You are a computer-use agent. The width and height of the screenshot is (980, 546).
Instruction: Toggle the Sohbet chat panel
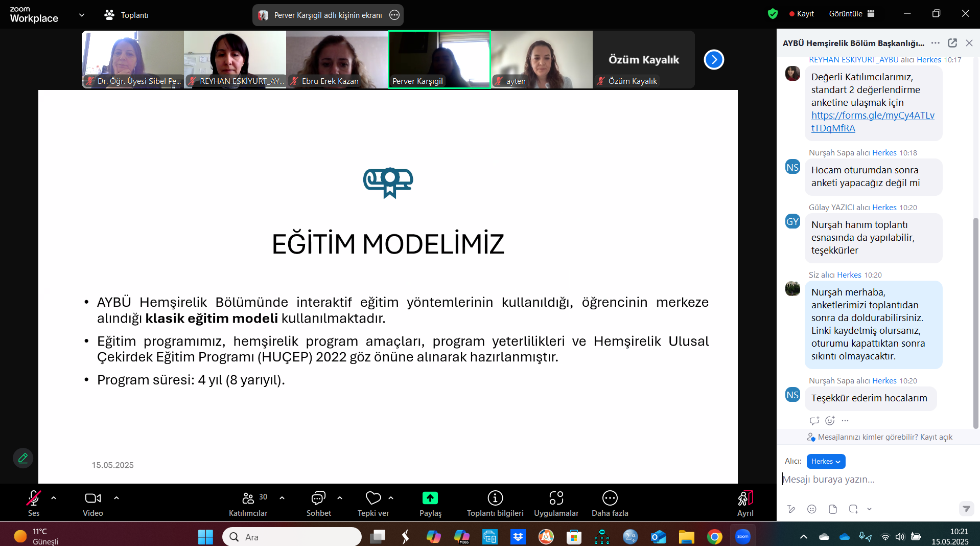coord(318,498)
